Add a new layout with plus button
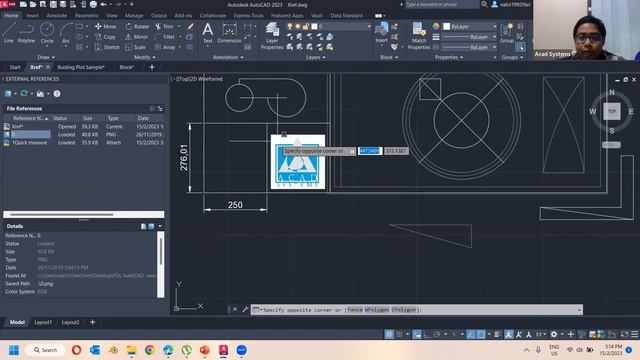The height and width of the screenshot is (360, 640). (93, 322)
